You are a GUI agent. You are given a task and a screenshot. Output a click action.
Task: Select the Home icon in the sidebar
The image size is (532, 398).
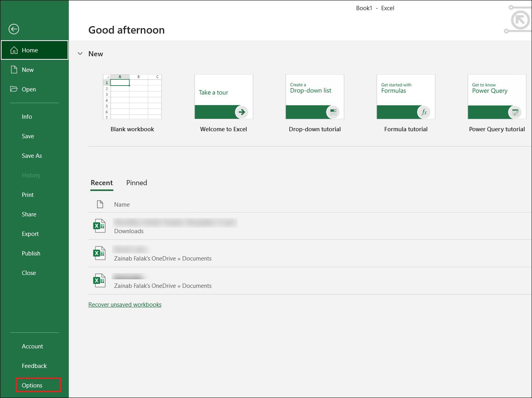pyautogui.click(x=14, y=50)
